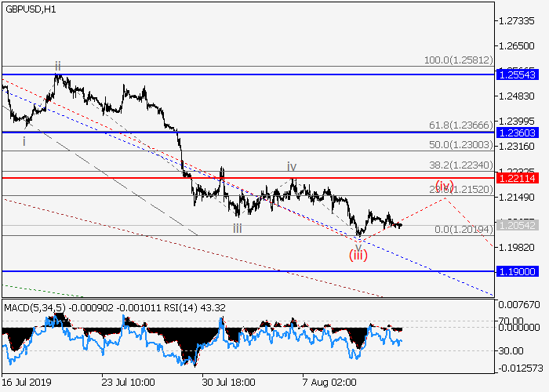The width and height of the screenshot is (549, 392).
Task: Click the wave ii label at the chart top
Action: (x=58, y=65)
